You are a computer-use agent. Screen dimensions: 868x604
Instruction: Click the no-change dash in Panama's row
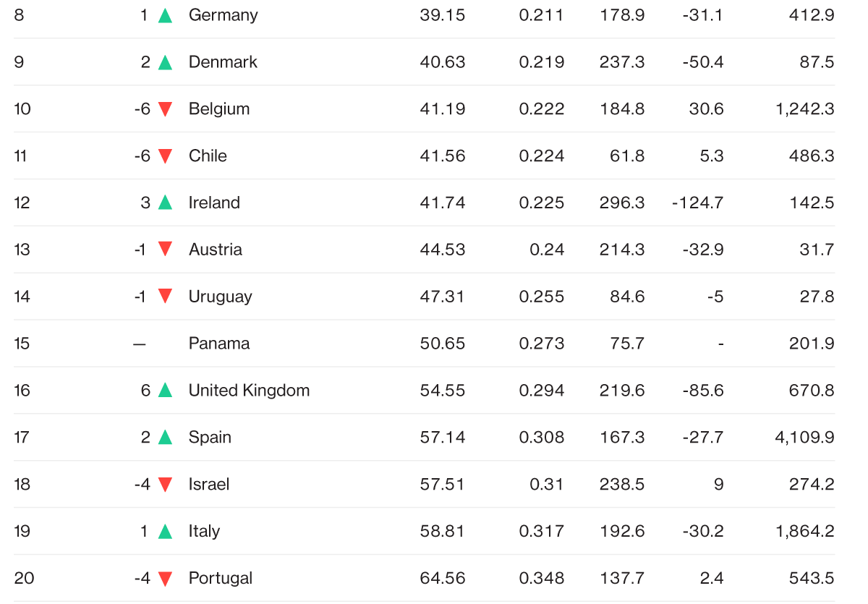(140, 344)
